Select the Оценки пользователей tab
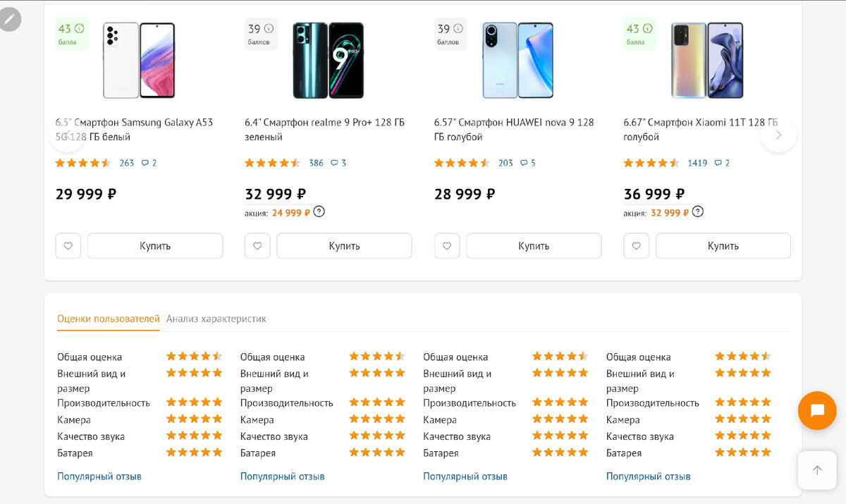Screen dimensions: 846x504 click(109, 319)
